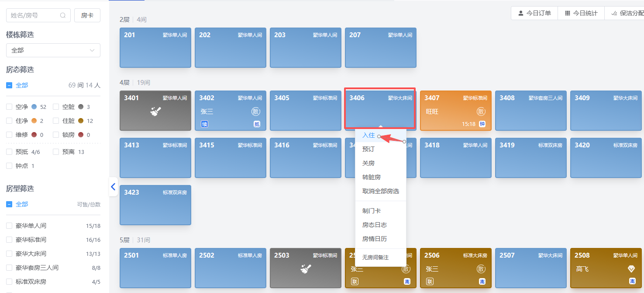The width and height of the screenshot is (644, 293).
Task: Tick the 钟点 filter checkbox
Action: [x=9, y=166]
